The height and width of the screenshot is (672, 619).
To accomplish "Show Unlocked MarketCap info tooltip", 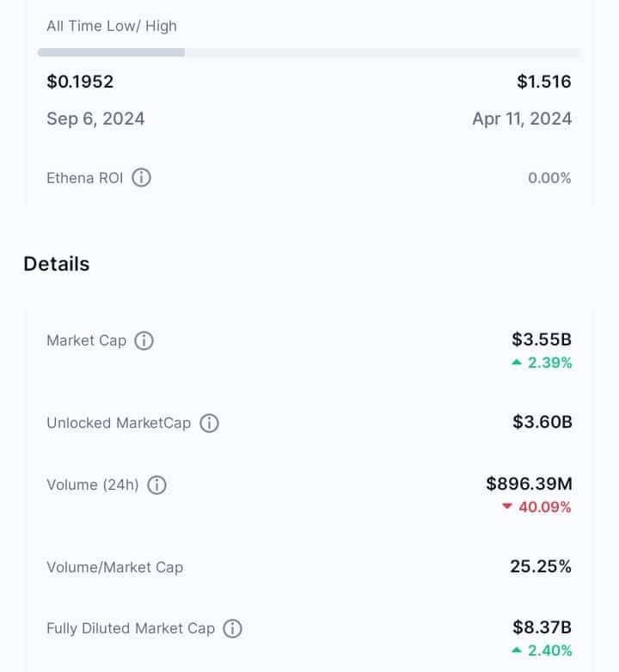I will 209,423.
